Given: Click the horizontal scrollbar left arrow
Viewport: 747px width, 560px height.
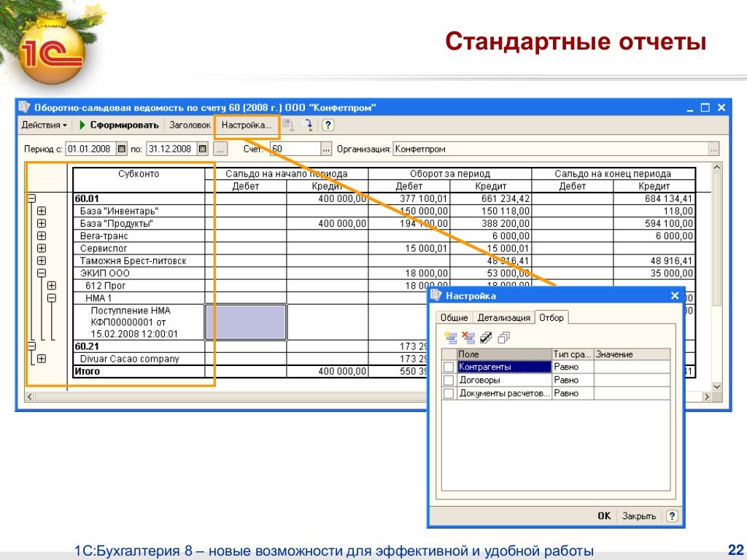Looking at the screenshot, I should 30,396.
